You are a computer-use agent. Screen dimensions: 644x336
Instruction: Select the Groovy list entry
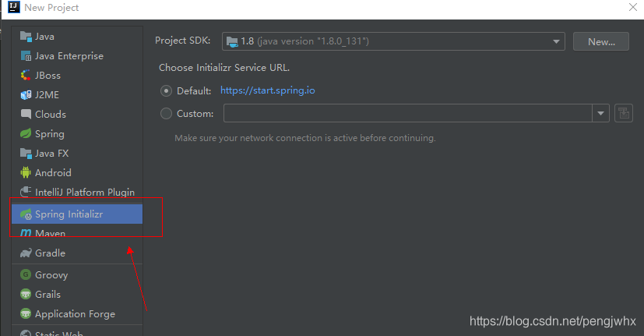(x=77, y=274)
